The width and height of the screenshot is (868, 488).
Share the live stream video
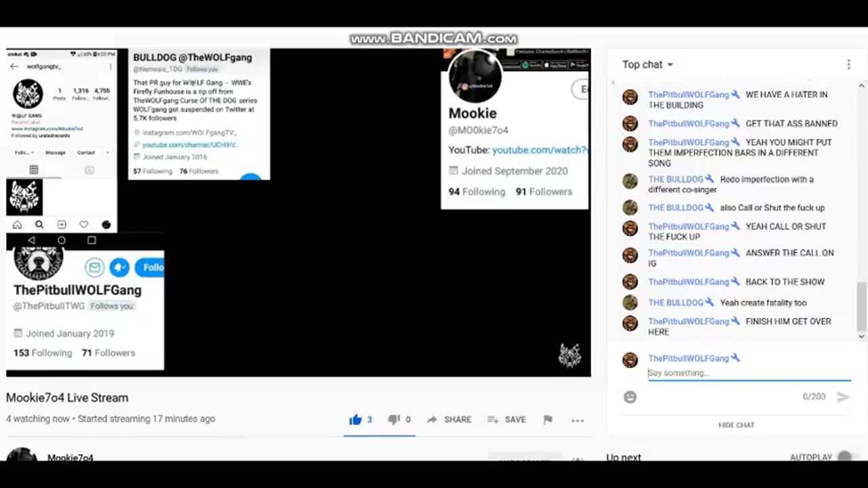(448, 420)
